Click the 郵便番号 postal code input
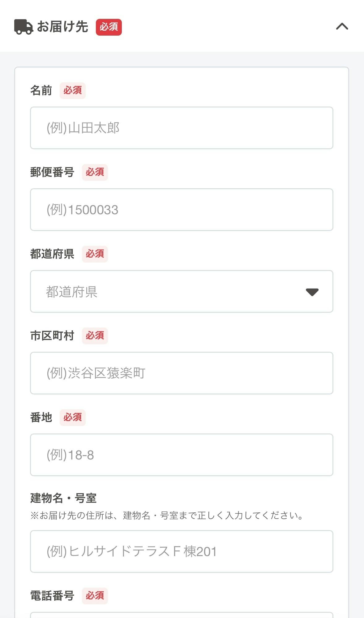This screenshot has height=618, width=364. tap(182, 210)
